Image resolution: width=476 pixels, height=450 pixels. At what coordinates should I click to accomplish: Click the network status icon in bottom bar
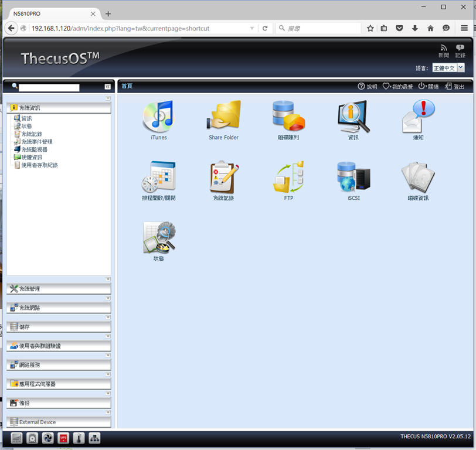click(x=94, y=438)
